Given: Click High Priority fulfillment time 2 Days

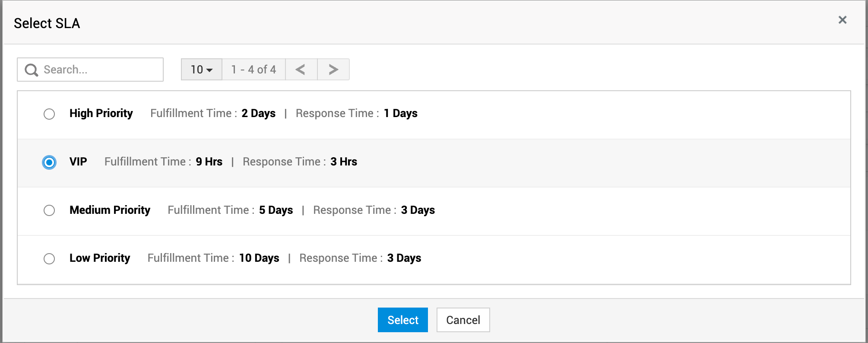Looking at the screenshot, I should click(x=258, y=113).
